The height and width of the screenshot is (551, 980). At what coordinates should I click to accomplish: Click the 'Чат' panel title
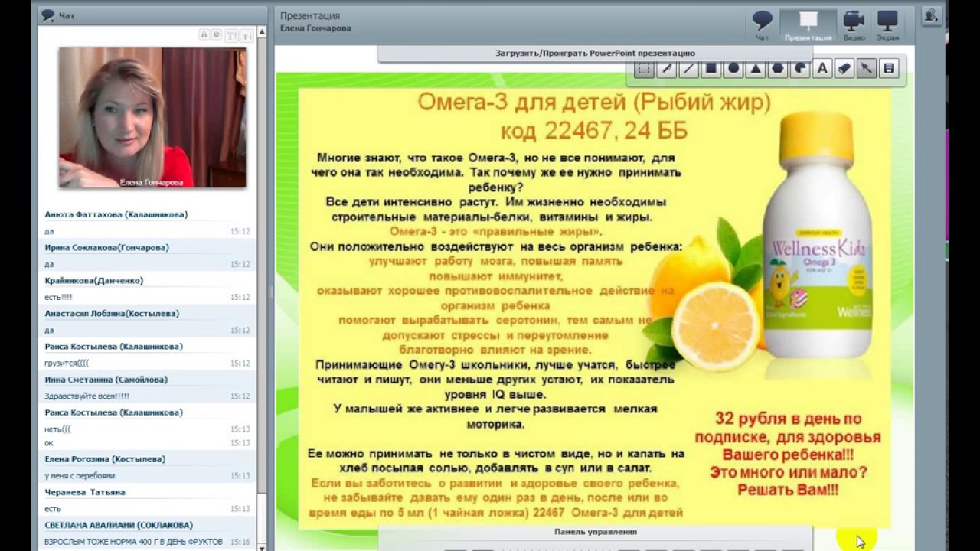click(x=67, y=15)
